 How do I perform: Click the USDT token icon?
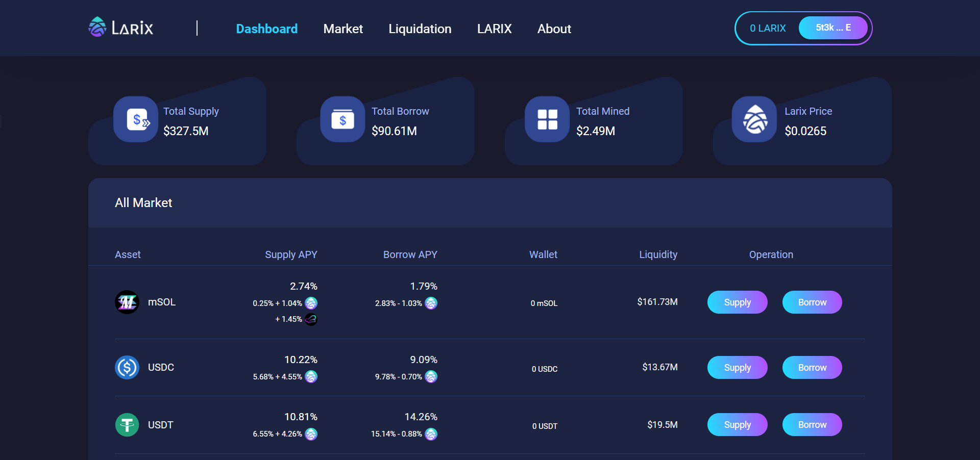coord(127,425)
